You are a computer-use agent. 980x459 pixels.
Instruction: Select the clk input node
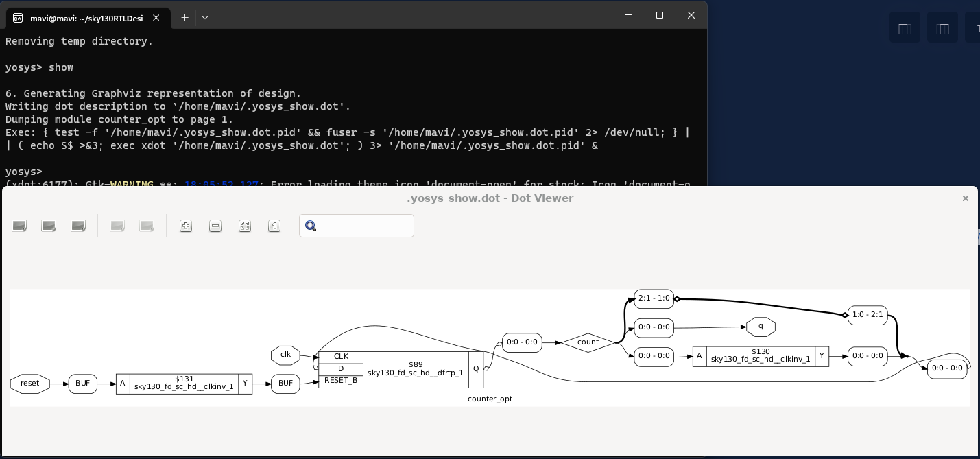coord(285,355)
